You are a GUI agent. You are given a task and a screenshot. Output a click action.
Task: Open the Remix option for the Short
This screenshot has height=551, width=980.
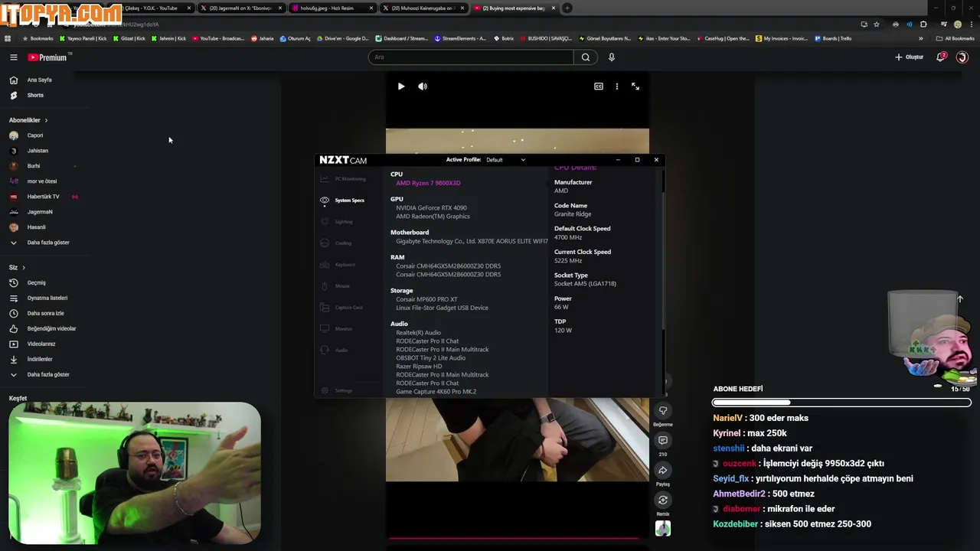pos(663,500)
